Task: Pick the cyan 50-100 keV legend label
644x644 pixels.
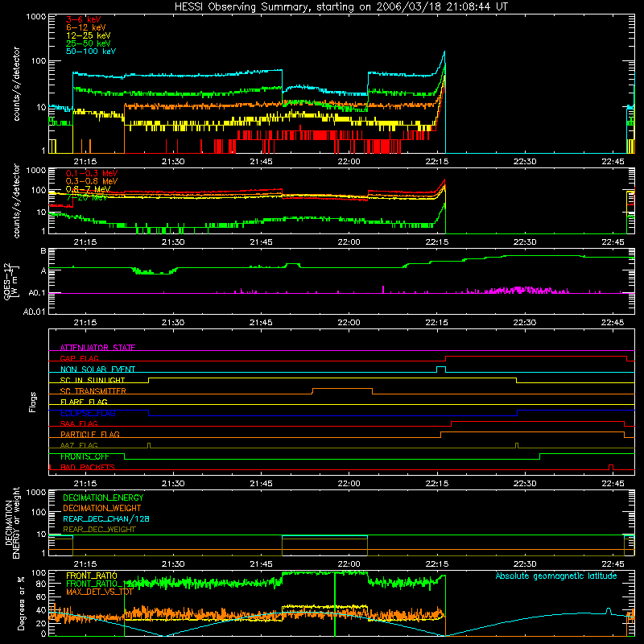Action: click(91, 51)
